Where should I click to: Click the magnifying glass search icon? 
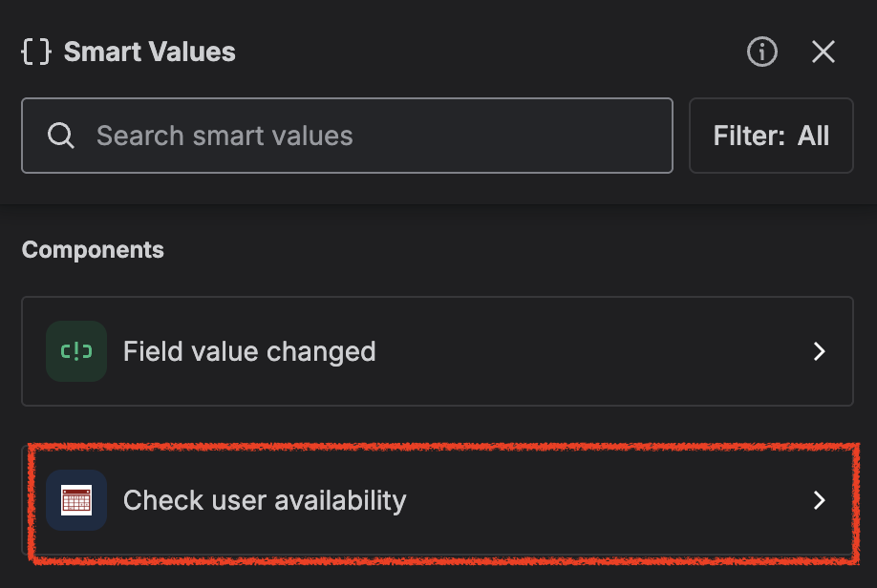pyautogui.click(x=61, y=136)
